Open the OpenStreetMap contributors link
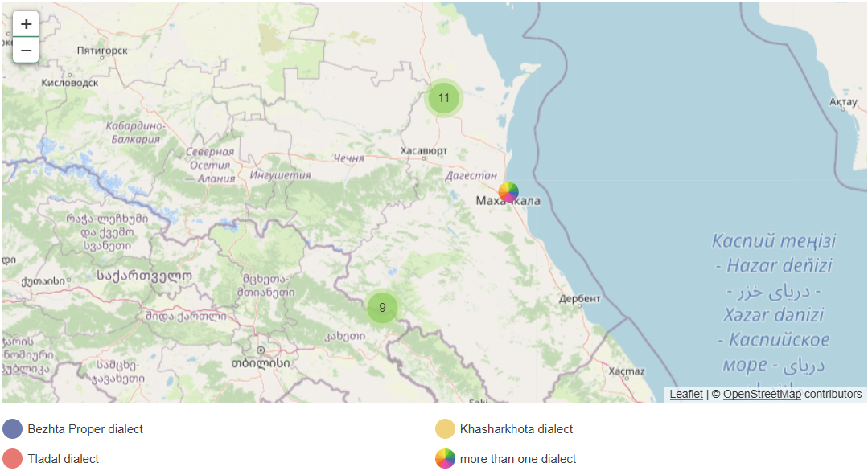The height and width of the screenshot is (475, 868). coord(761,394)
